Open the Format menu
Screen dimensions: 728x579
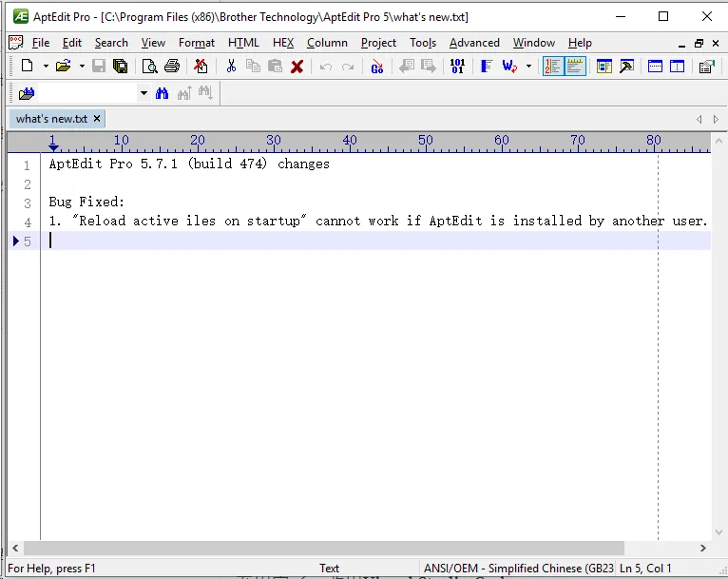(x=197, y=43)
